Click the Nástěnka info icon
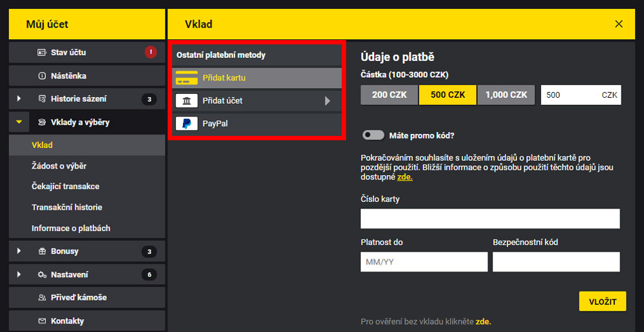Viewport: 644px width, 332px height. coord(42,76)
